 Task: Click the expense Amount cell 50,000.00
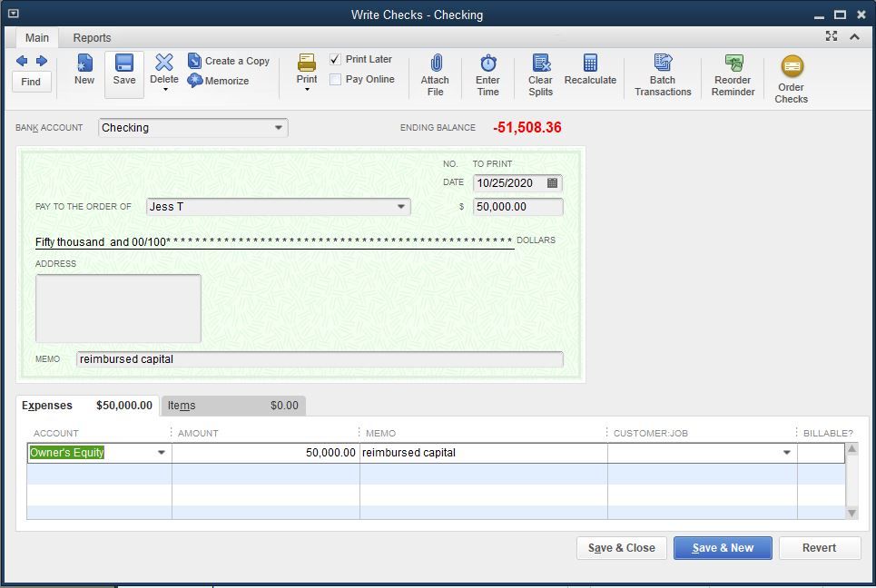coord(265,453)
